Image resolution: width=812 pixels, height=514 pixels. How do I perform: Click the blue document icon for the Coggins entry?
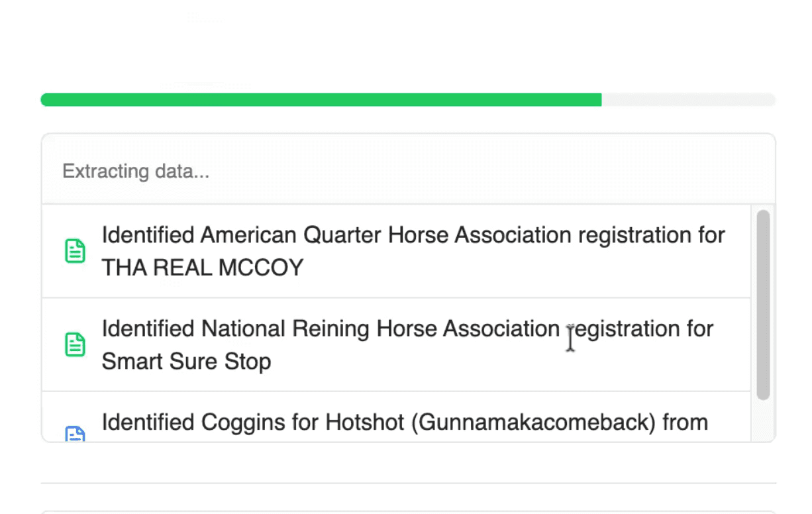coord(75,435)
